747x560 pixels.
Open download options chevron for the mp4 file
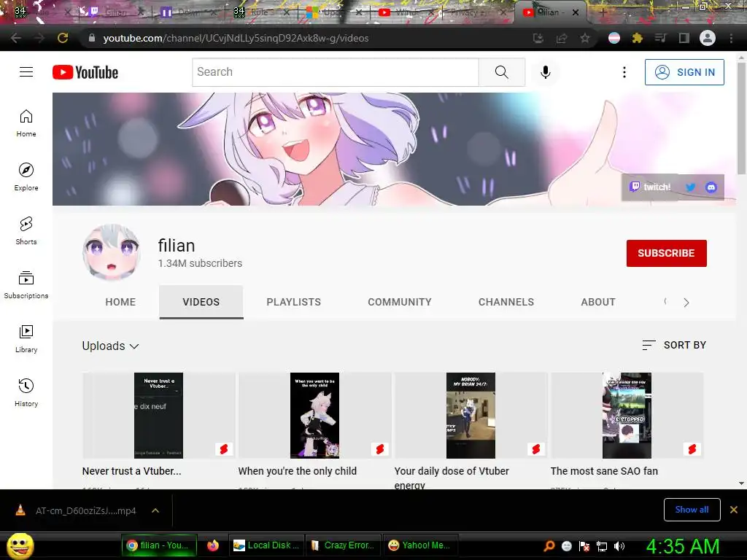155,510
